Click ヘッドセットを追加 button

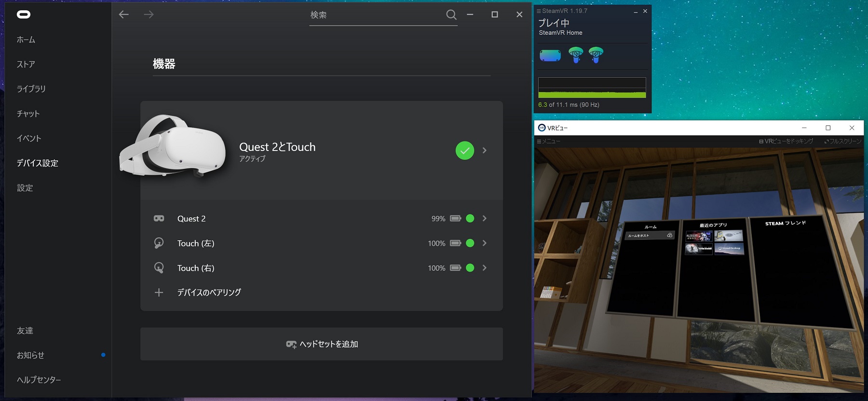(x=322, y=344)
